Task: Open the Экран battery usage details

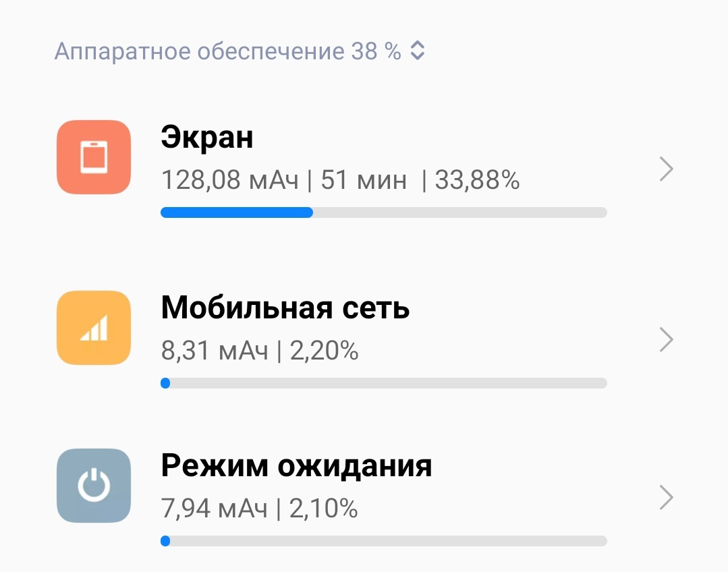Action: 206,137
